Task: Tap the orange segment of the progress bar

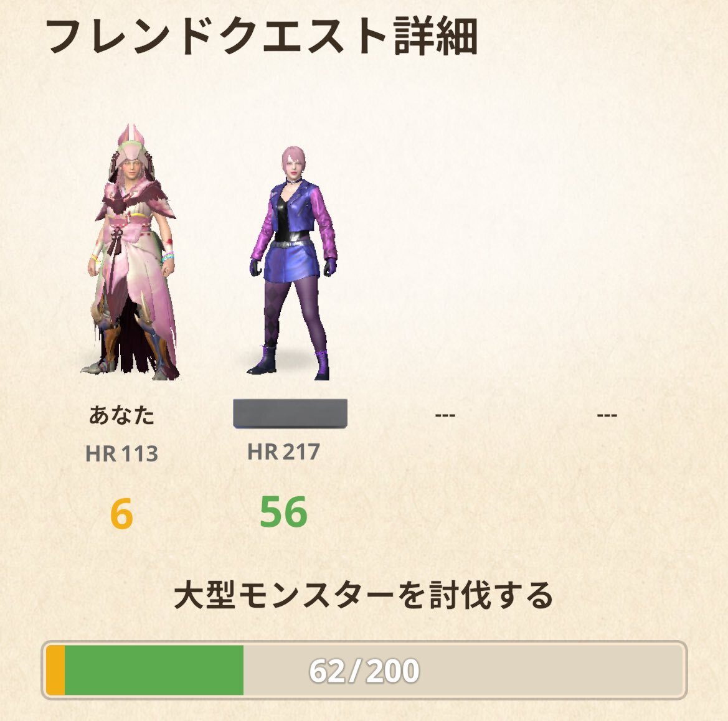Action: point(55,670)
